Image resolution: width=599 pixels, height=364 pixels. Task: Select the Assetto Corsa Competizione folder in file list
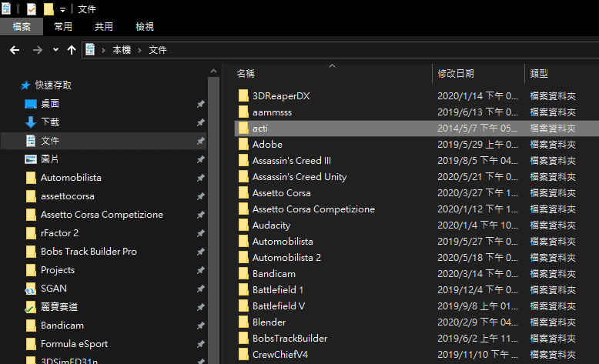pos(313,209)
